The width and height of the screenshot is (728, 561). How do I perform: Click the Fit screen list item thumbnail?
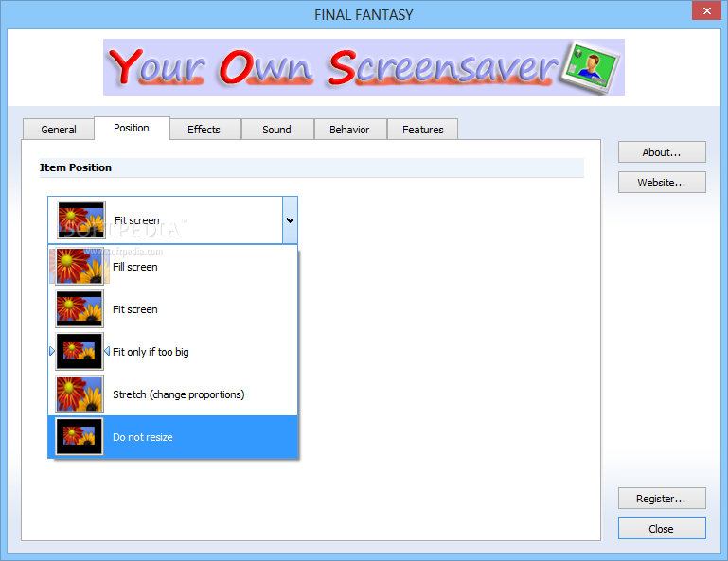coord(80,309)
